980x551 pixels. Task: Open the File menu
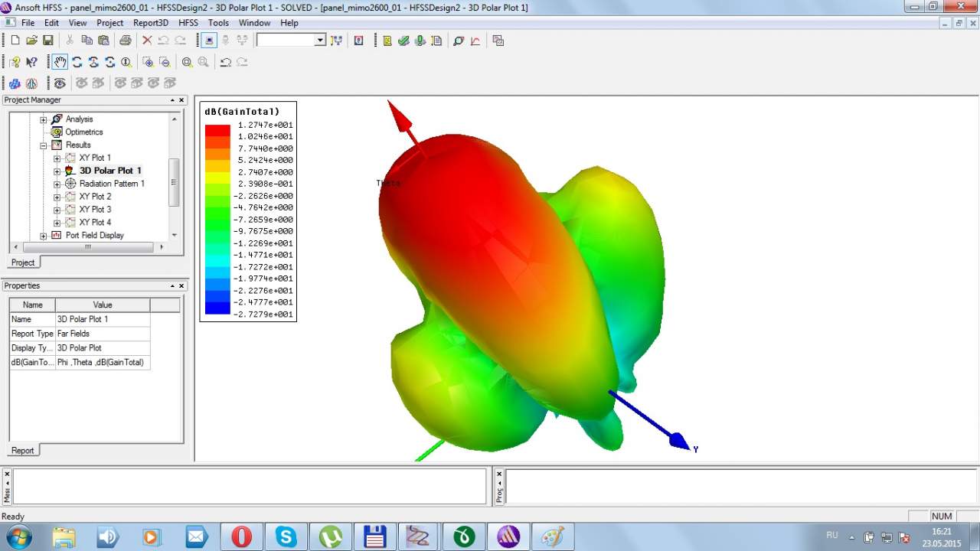pos(28,23)
